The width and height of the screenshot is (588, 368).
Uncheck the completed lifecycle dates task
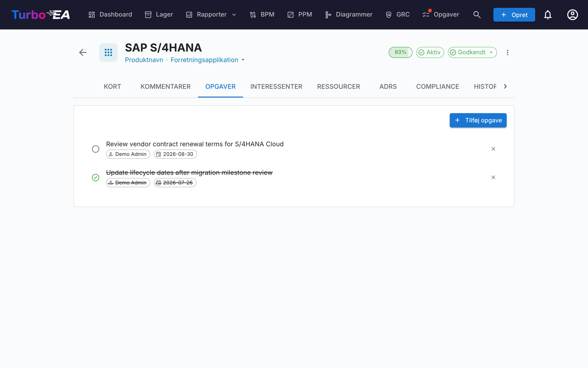coord(96,177)
